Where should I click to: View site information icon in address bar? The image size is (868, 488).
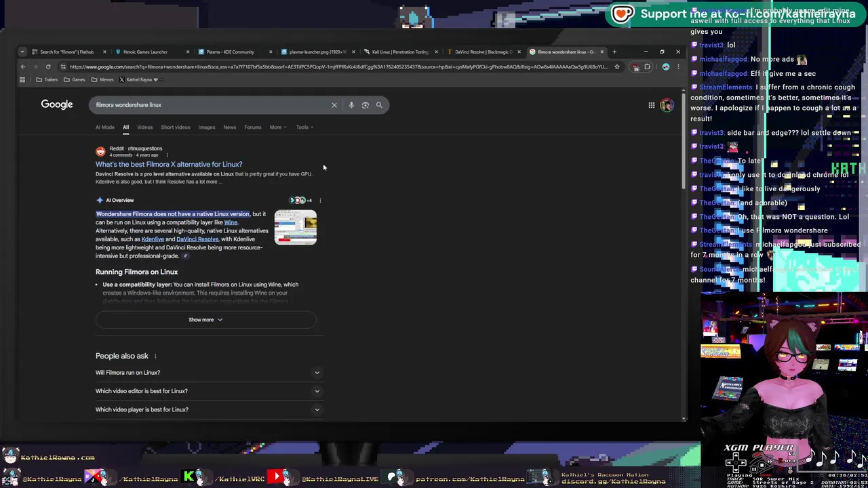62,66
